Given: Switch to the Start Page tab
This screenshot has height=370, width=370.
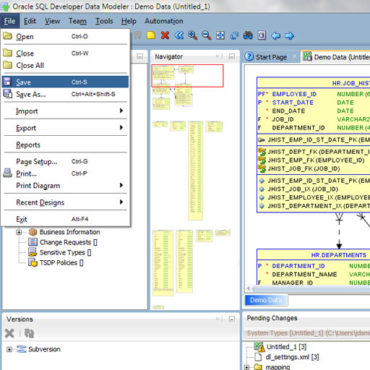Looking at the screenshot, I should [270, 57].
